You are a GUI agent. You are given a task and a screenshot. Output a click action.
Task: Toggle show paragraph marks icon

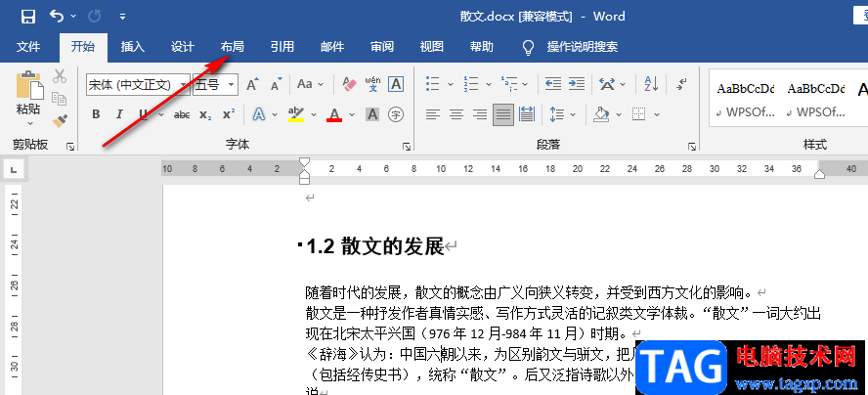[x=682, y=84]
